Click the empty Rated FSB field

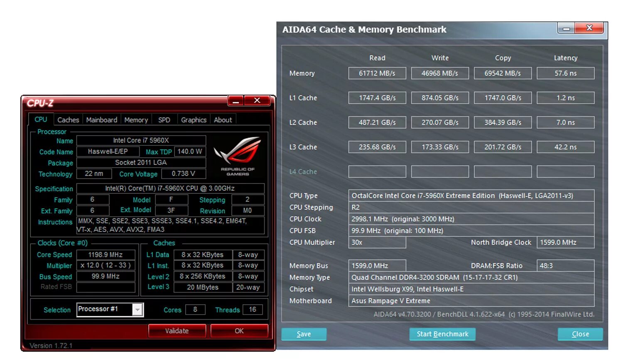(x=105, y=287)
